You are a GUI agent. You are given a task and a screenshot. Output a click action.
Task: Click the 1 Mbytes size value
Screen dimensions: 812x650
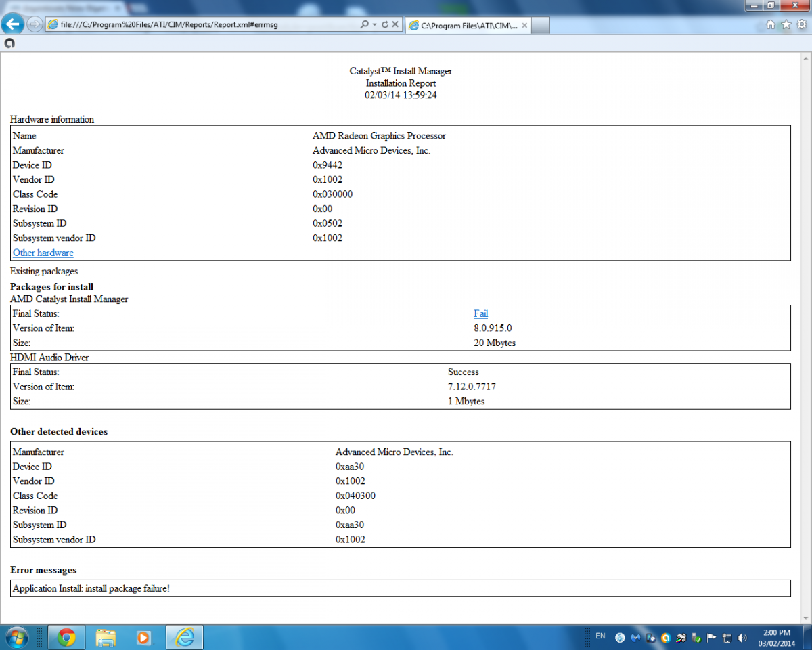[466, 401]
